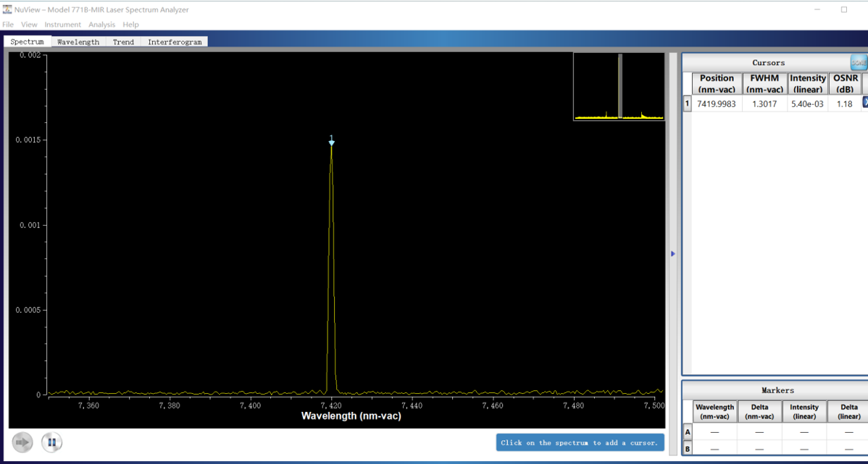868x464 pixels.
Task: Click the NuView application icon in title bar
Action: 7,9
